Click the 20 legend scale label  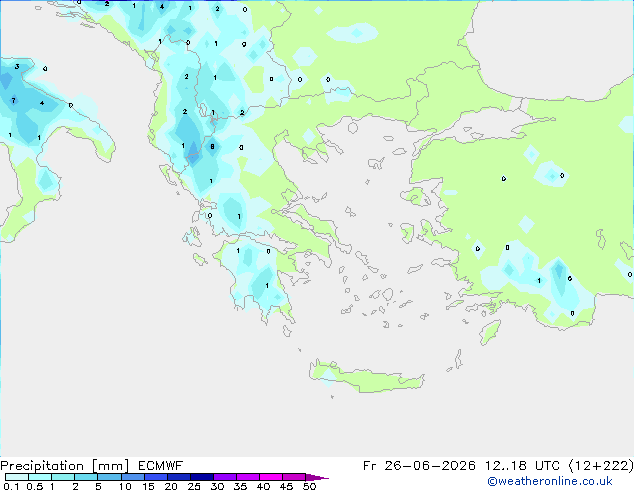coord(171,486)
